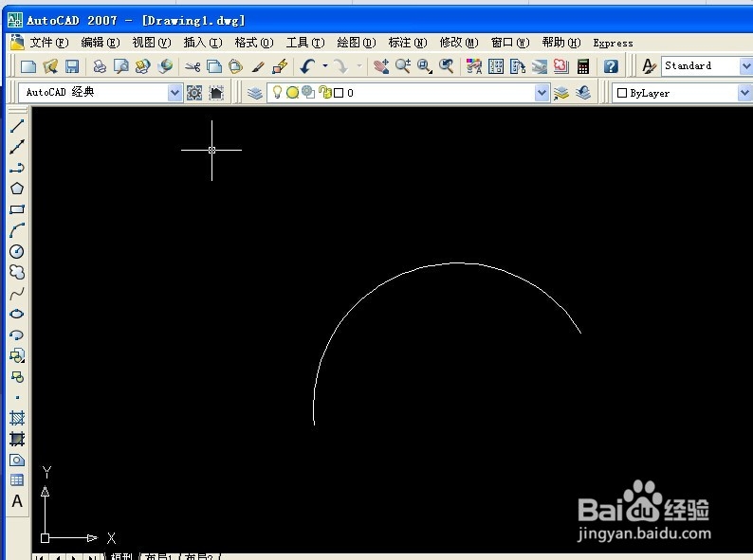Open Zoom Window flyout
This screenshot has width=753, height=560.
(x=425, y=66)
